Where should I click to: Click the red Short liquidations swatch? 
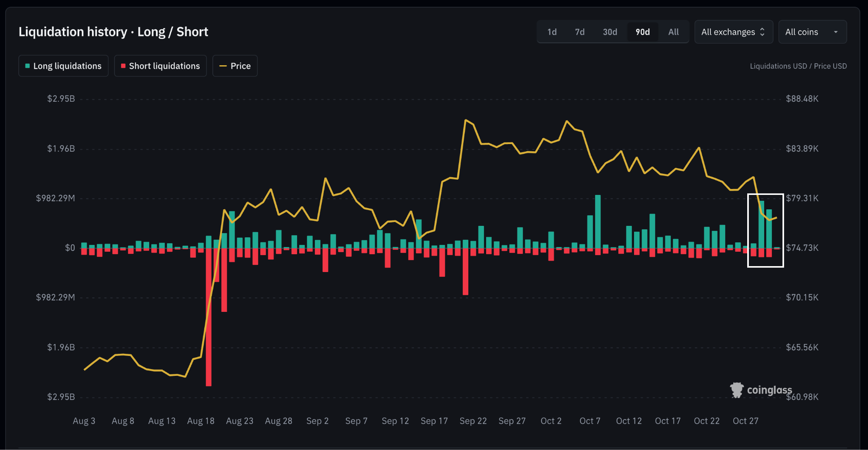(x=123, y=66)
